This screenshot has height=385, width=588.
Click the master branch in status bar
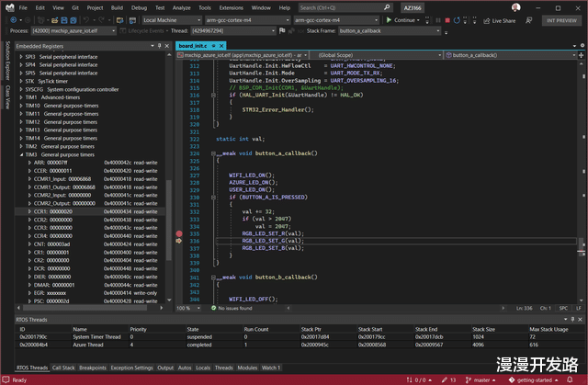(481, 379)
